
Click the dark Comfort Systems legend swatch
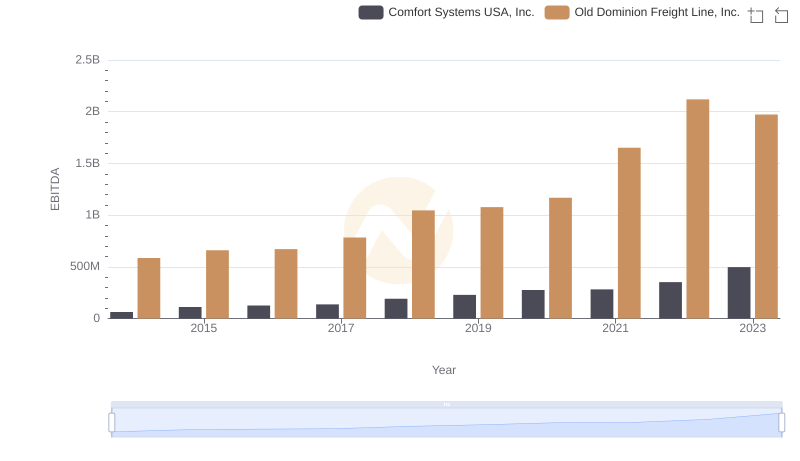pyautogui.click(x=371, y=12)
